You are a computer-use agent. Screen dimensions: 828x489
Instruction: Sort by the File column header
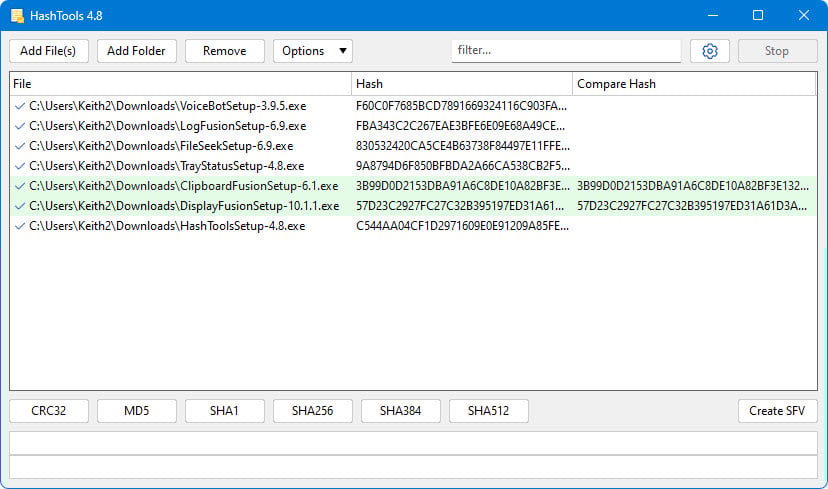[x=180, y=84]
